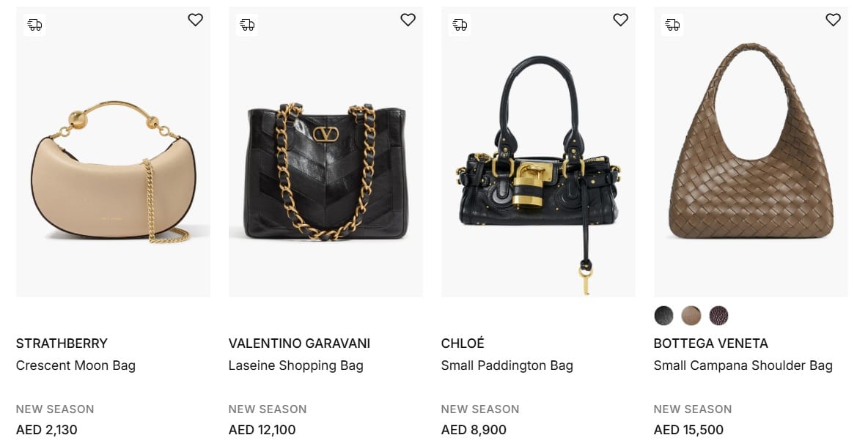The height and width of the screenshot is (446, 868).
Task: Open the STRATHBERRY brand link
Action: click(x=62, y=343)
